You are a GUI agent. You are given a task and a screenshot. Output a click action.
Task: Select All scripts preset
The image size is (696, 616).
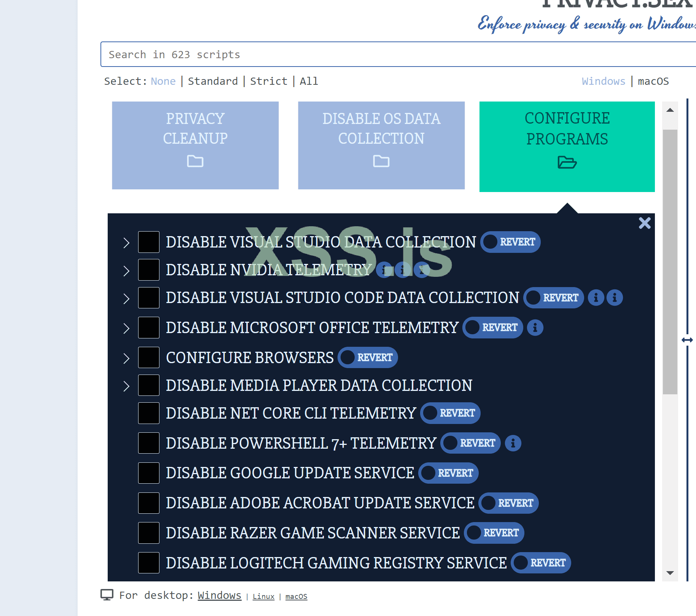coord(309,81)
